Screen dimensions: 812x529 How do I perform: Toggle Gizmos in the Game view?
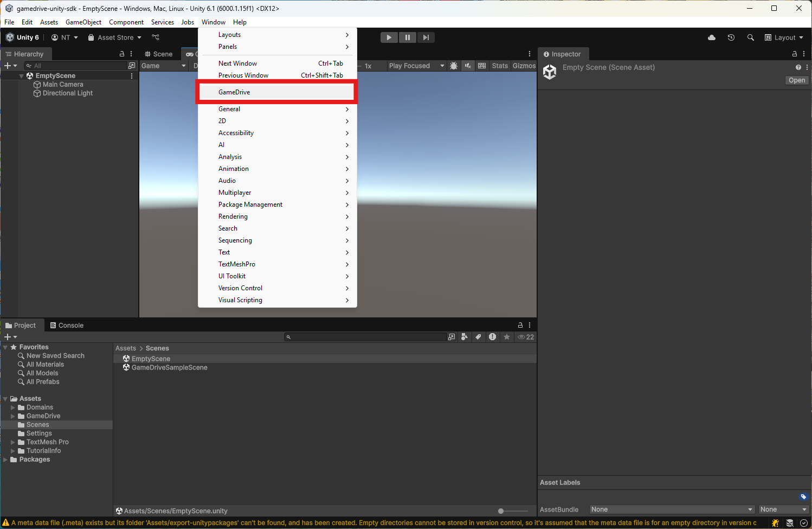click(x=524, y=65)
